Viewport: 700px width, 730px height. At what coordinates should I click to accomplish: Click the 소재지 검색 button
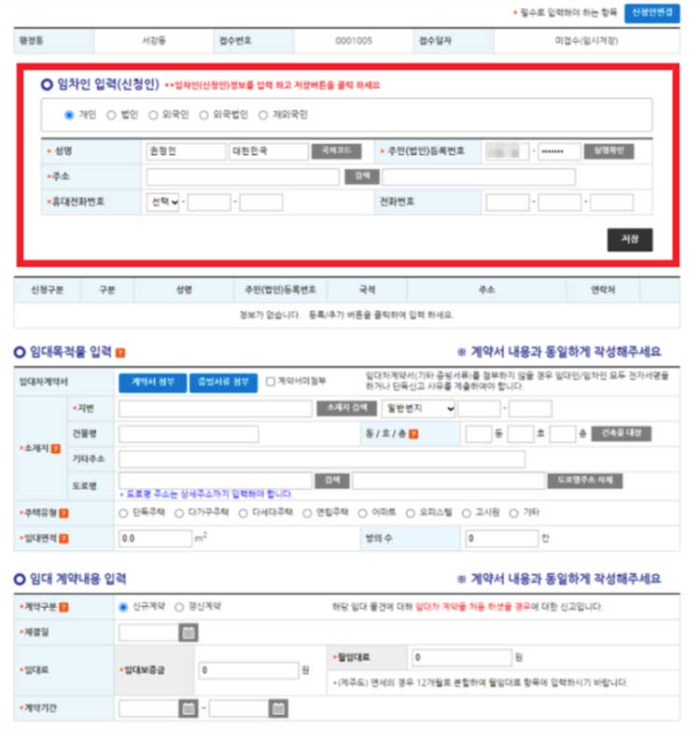coord(347,408)
